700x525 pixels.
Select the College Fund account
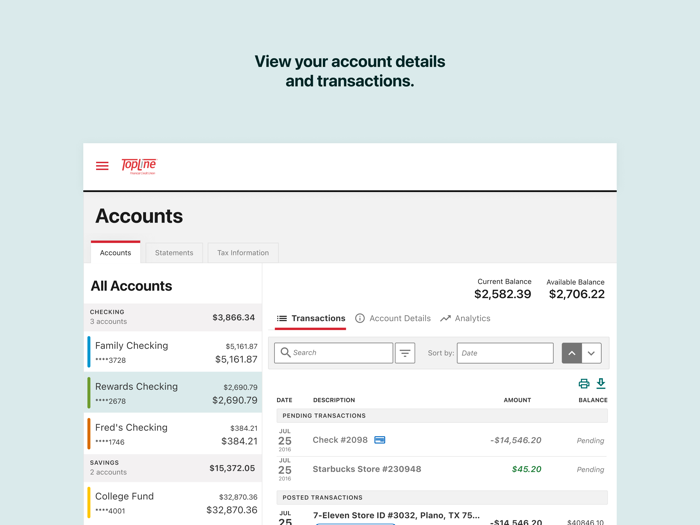click(173, 503)
